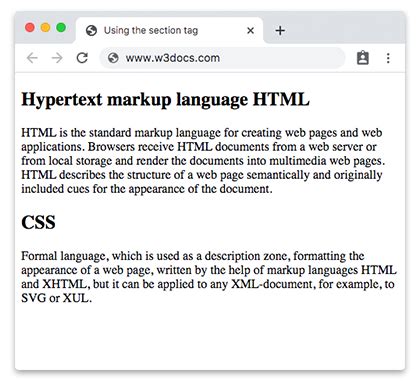Click the 'CSS' heading
The height and width of the screenshot is (381, 420).
pos(38,222)
